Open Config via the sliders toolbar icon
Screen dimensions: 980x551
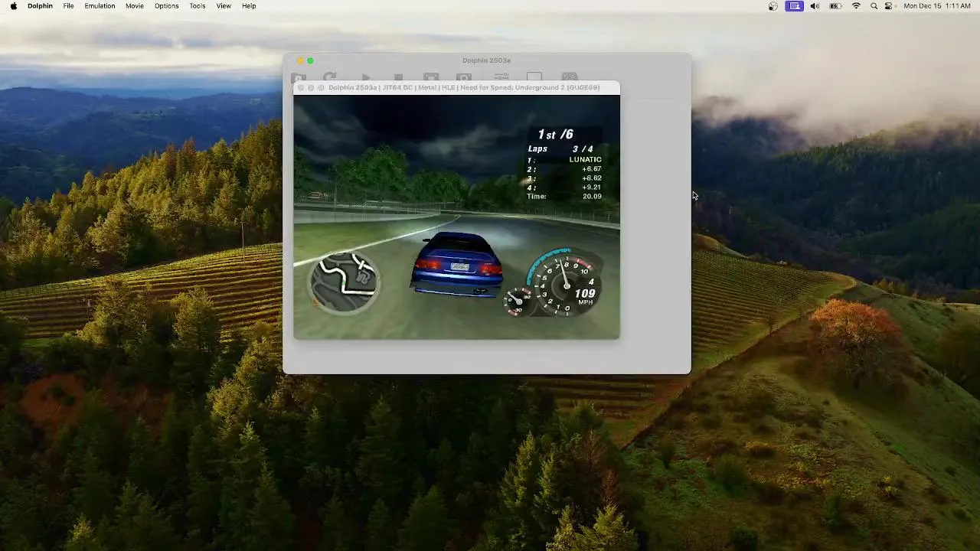point(501,77)
